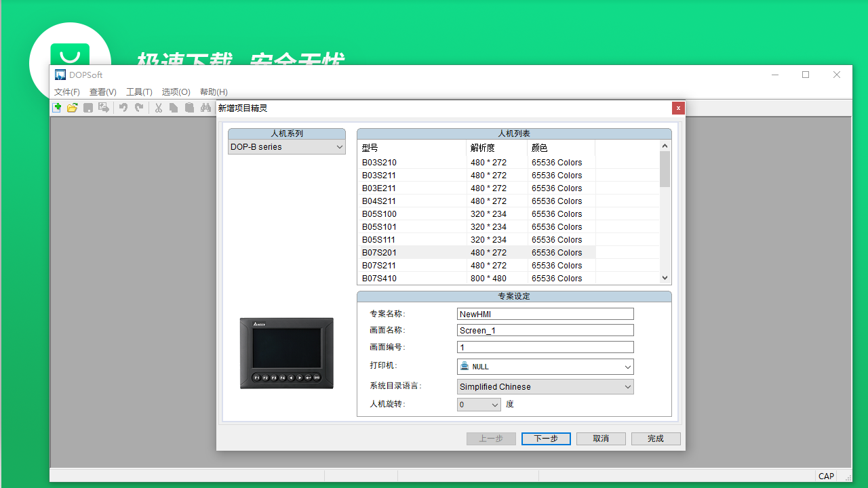Click the 专案名称 NewHMI input field
Image resolution: width=868 pixels, height=488 pixels.
(545, 313)
